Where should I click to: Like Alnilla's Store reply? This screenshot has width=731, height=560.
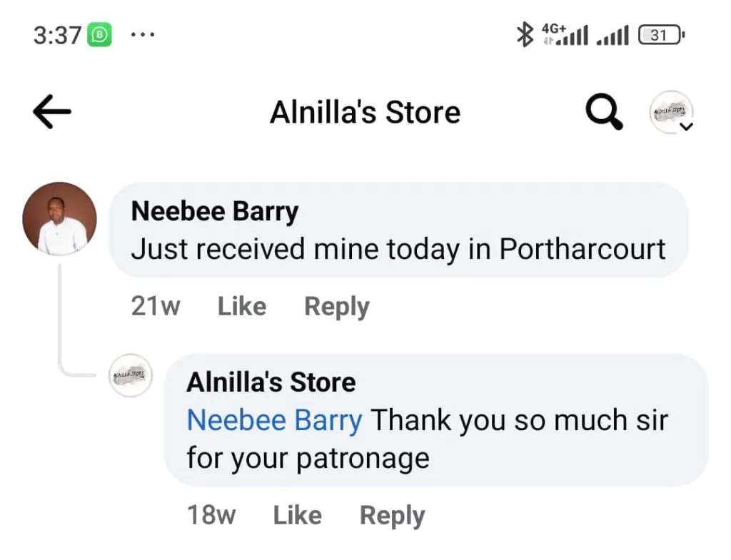298,515
